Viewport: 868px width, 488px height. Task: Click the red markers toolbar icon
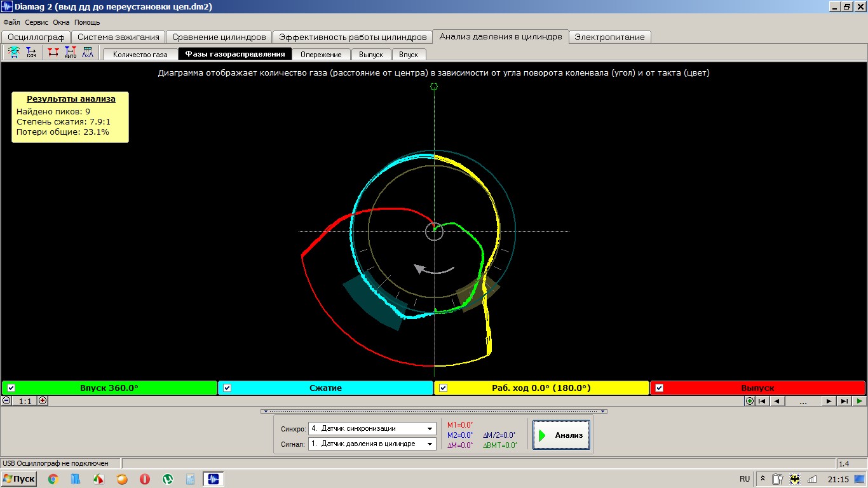point(53,53)
